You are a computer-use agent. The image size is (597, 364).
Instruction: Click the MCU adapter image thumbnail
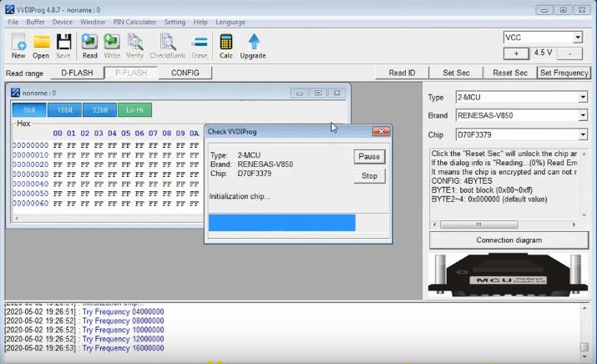click(x=508, y=276)
